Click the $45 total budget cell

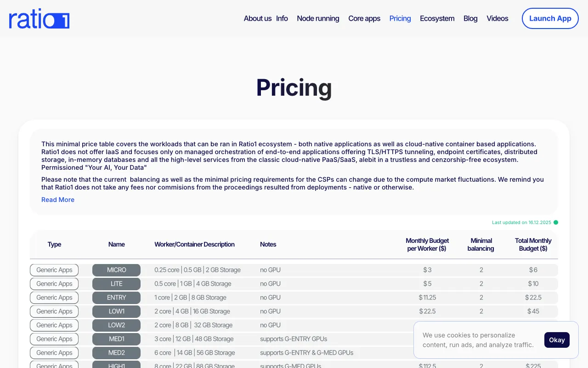click(x=533, y=311)
